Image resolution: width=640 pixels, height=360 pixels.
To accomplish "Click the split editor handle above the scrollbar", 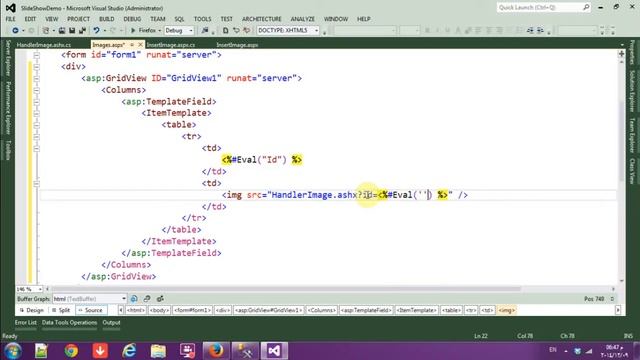I will [x=621, y=53].
